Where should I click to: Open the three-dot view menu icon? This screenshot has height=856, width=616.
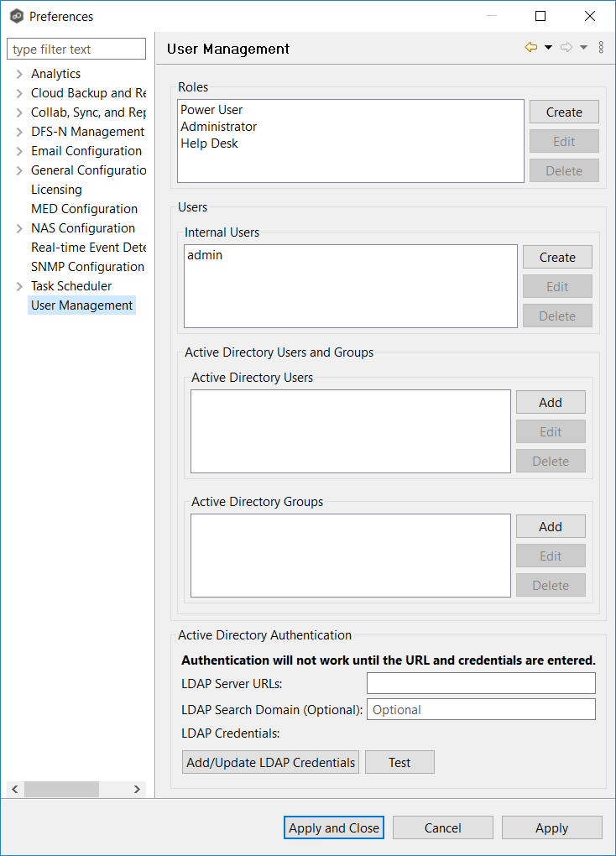601,48
